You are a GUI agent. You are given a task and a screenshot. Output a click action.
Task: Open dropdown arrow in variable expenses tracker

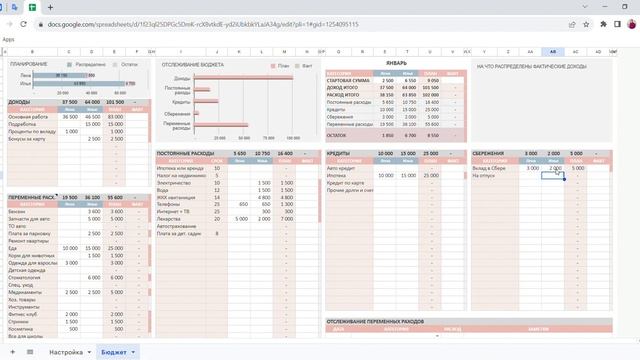pyautogui.click(x=437, y=336)
